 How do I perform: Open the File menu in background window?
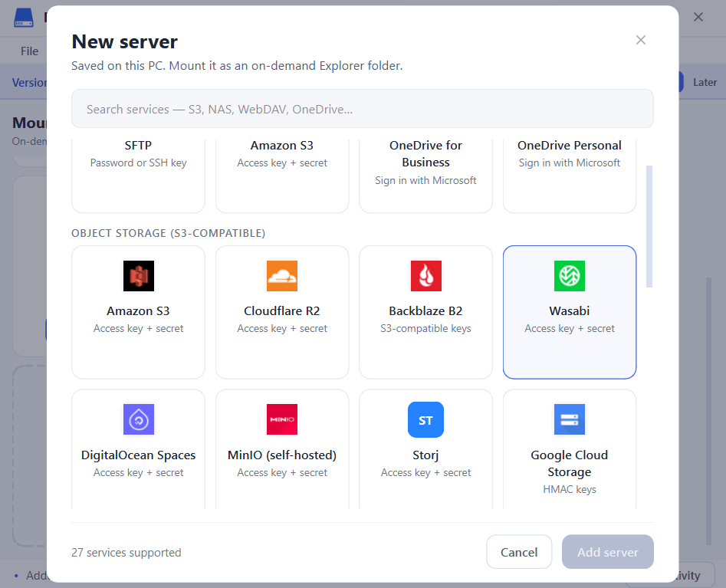(30, 51)
